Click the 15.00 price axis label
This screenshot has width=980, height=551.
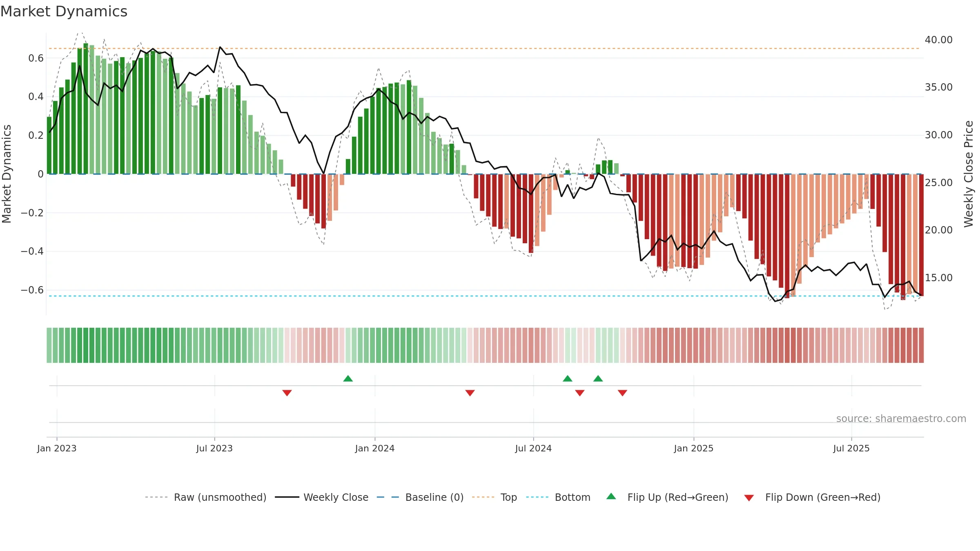[x=939, y=278]
